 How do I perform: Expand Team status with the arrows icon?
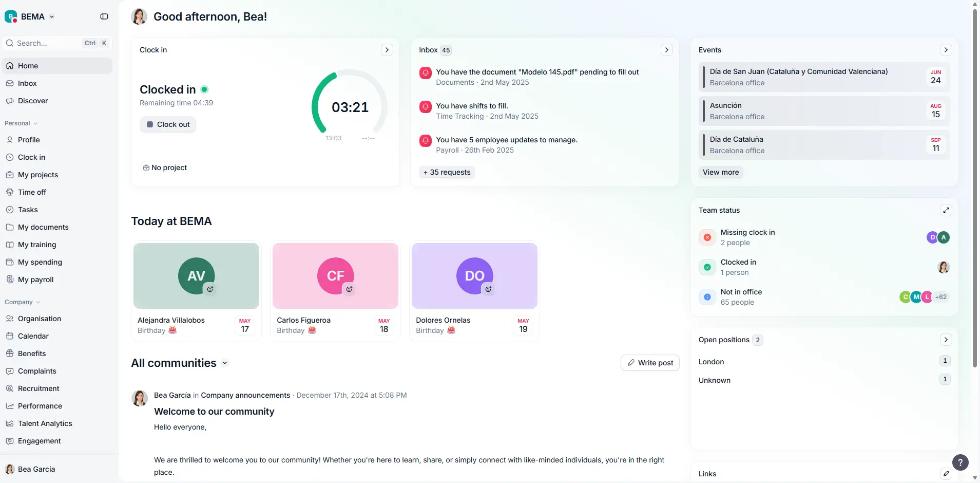pos(946,210)
